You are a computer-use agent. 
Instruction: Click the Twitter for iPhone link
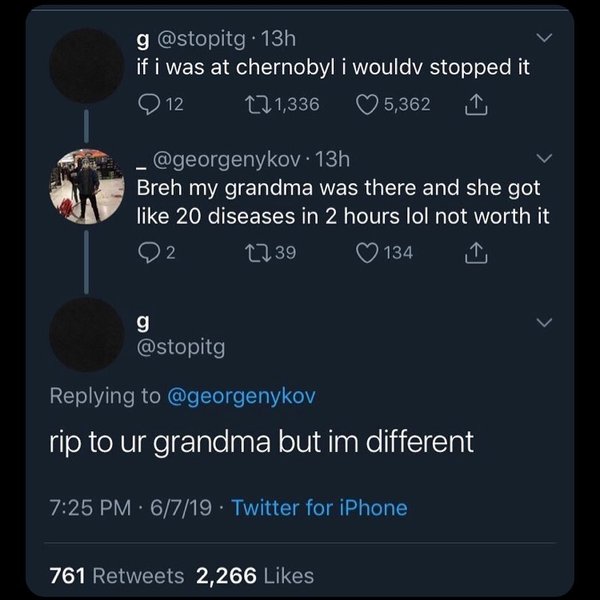coord(319,508)
